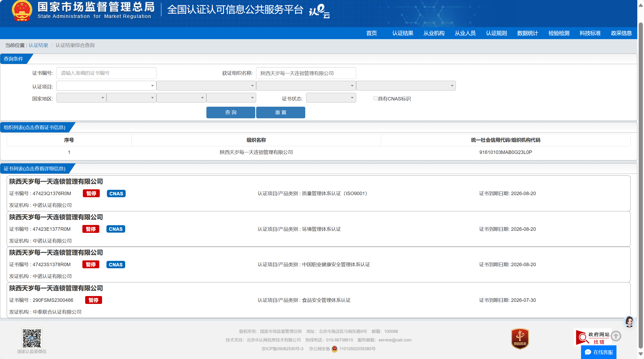Screen dimensions: 644x359
Task: Focus the 获证组织名称 input field
Action: pyautogui.click(x=306, y=73)
